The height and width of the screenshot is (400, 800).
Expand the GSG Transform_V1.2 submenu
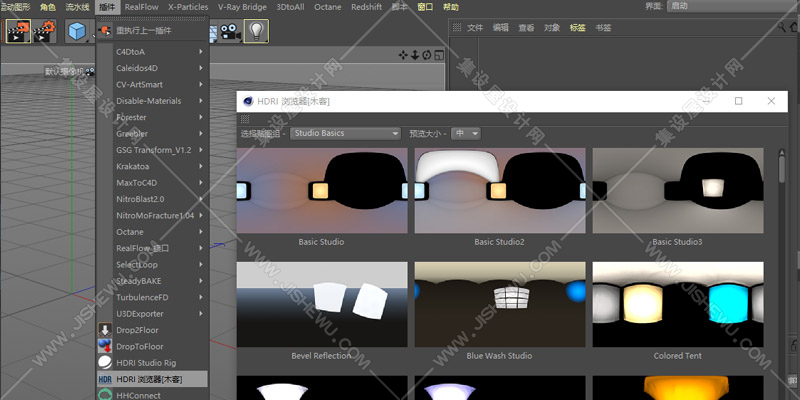tap(152, 150)
